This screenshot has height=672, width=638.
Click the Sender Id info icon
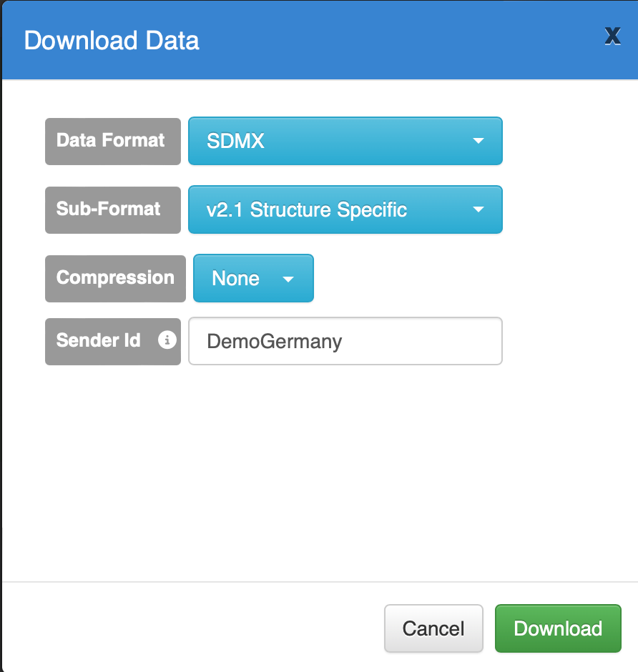pos(167,340)
